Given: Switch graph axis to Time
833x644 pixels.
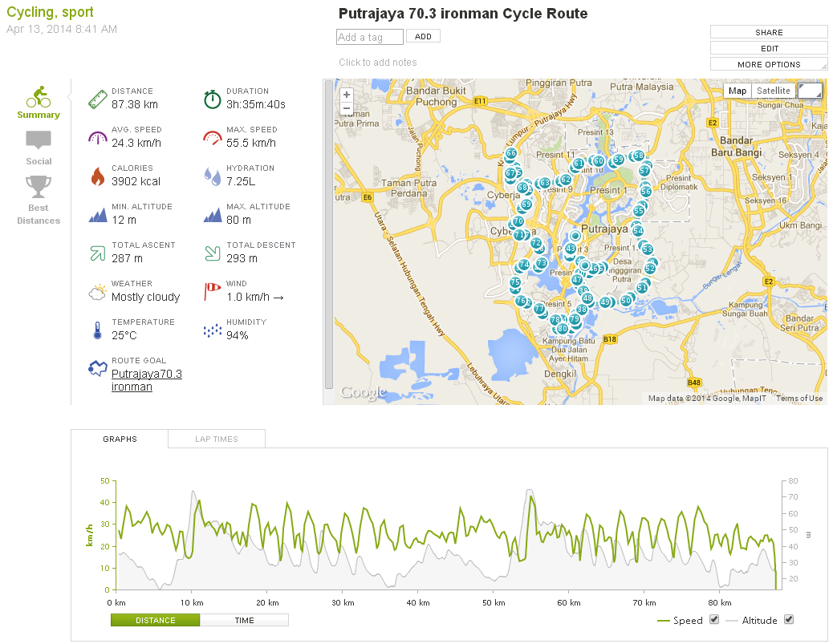Looking at the screenshot, I should pos(244,620).
